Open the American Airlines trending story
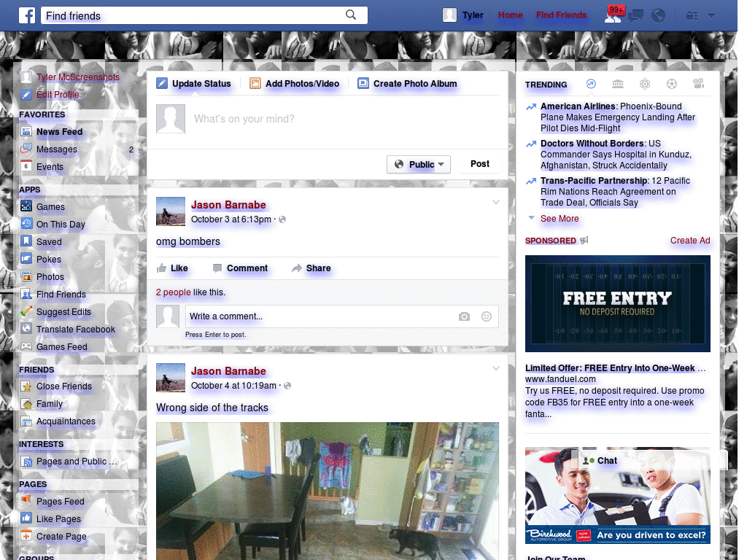Screen dimensions: 747x560 (x=617, y=117)
